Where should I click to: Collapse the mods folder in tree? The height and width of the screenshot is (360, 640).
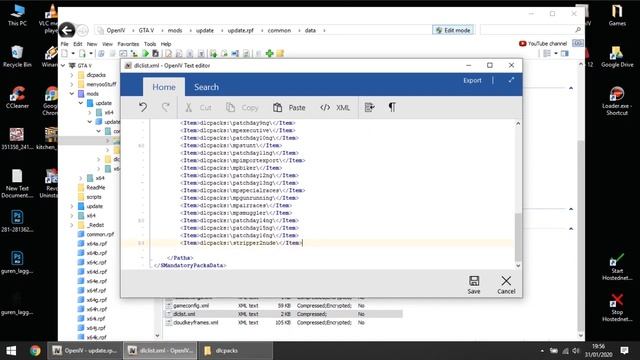pyautogui.click(x=72, y=93)
